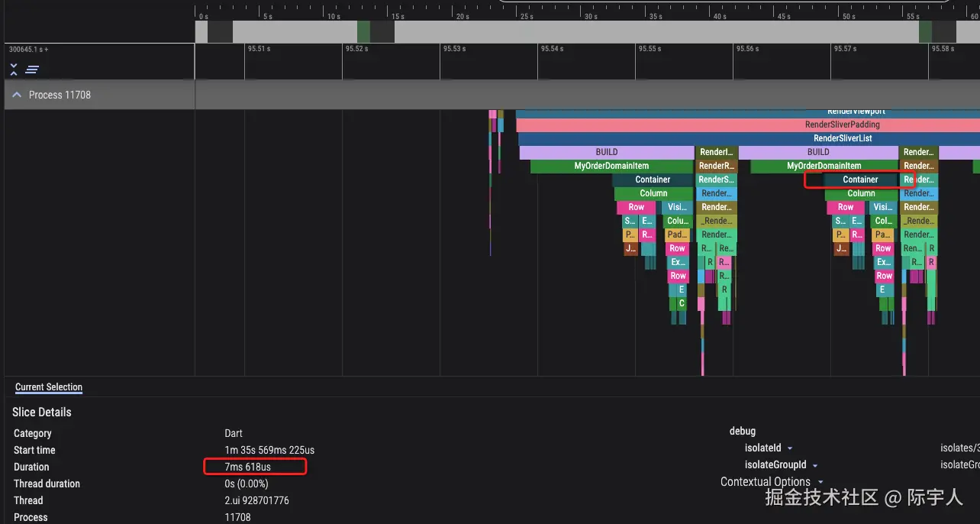Click the 95.55 s ruler marker

[650, 48]
